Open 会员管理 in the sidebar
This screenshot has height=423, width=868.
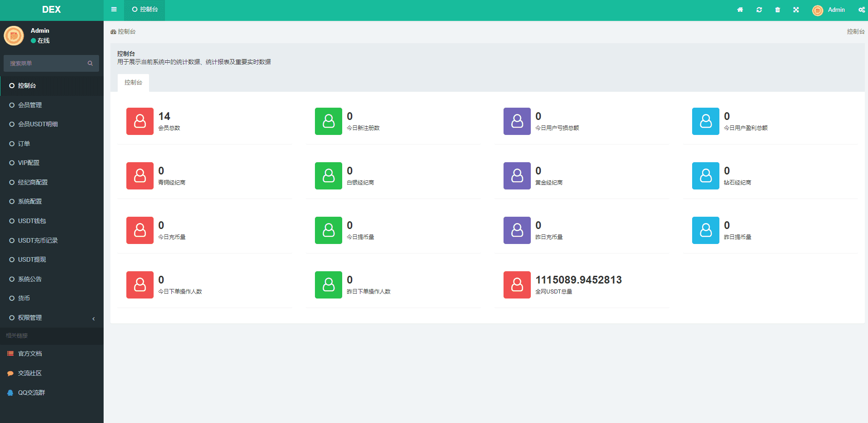(30, 105)
